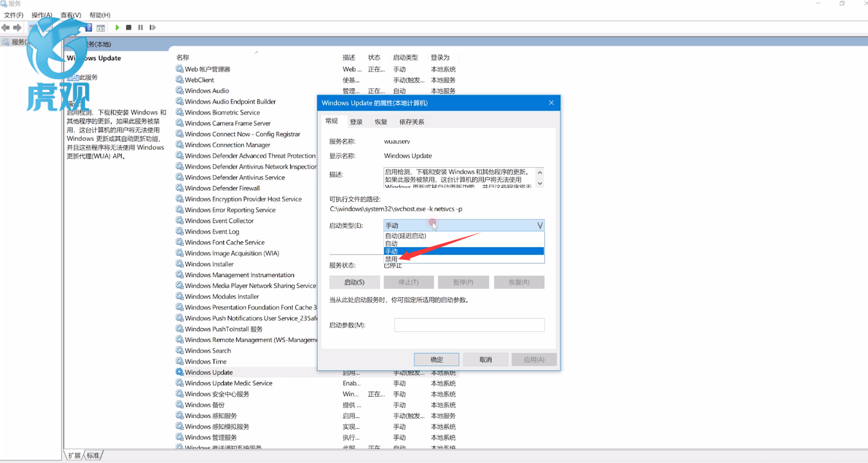Click the 停止(T) button
This screenshot has width=868, height=463.
[x=409, y=282]
